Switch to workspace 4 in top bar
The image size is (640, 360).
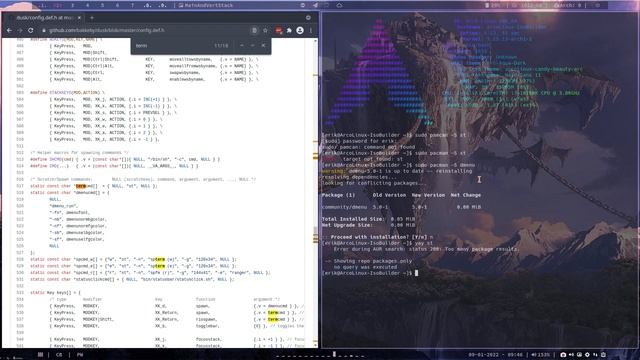coord(87,5)
